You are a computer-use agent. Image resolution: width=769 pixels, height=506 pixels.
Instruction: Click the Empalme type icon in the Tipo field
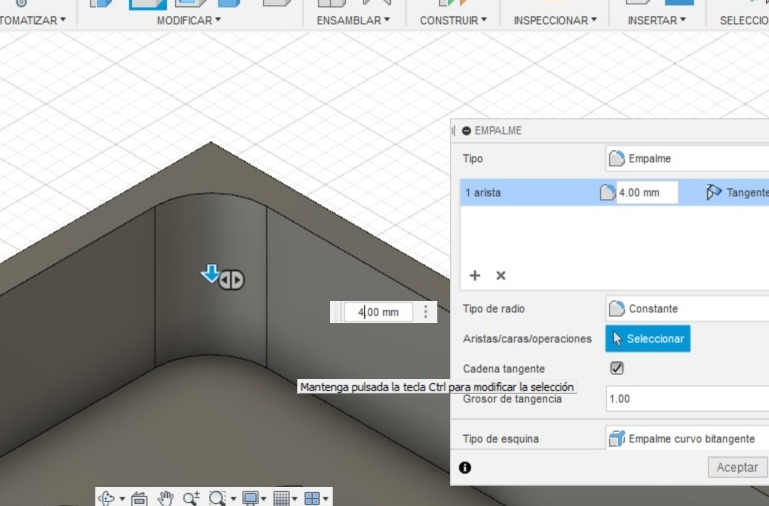pyautogui.click(x=616, y=158)
